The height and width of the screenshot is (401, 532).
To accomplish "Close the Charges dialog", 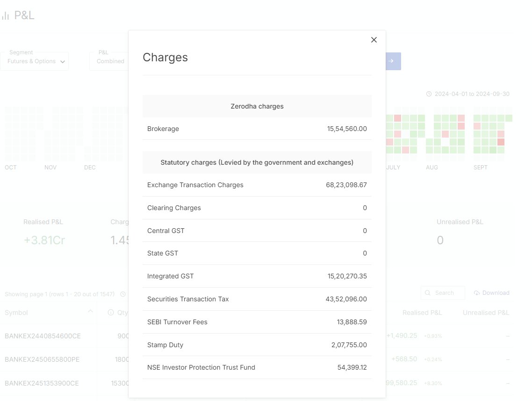I will coord(374,40).
